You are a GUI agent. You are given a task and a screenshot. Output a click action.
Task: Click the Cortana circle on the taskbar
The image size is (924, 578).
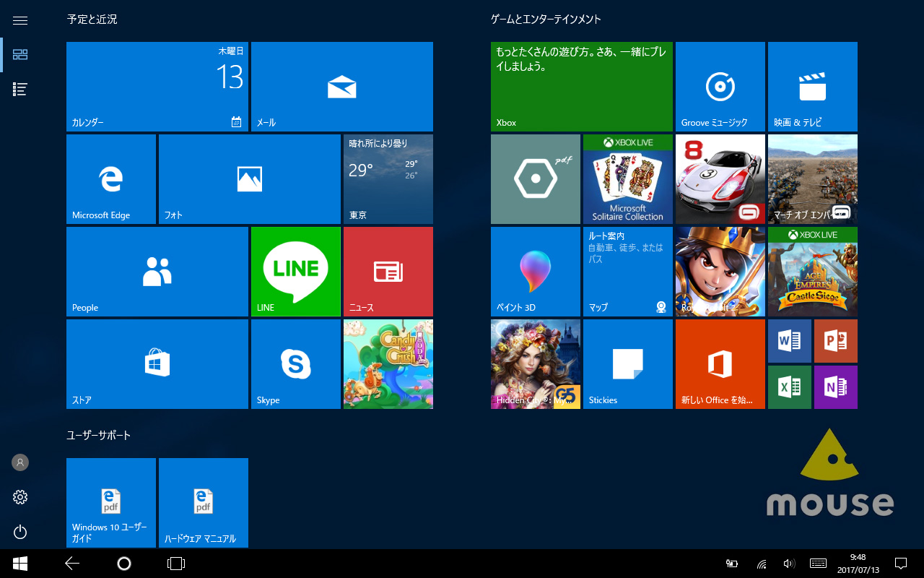(x=123, y=563)
